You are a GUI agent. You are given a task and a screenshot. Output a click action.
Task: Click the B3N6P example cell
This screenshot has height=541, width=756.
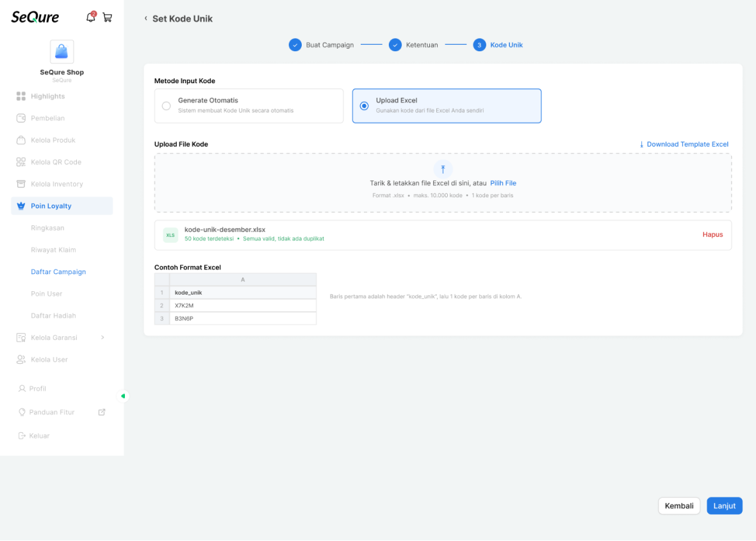coord(243,318)
